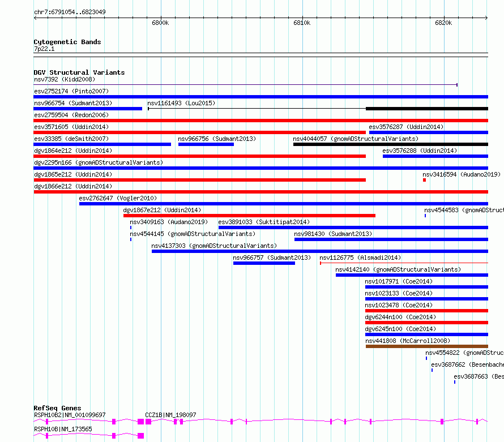The height and width of the screenshot is (442, 504).
Task: Open esv3571605 (Uddin2014) variant label
Action: point(71,127)
